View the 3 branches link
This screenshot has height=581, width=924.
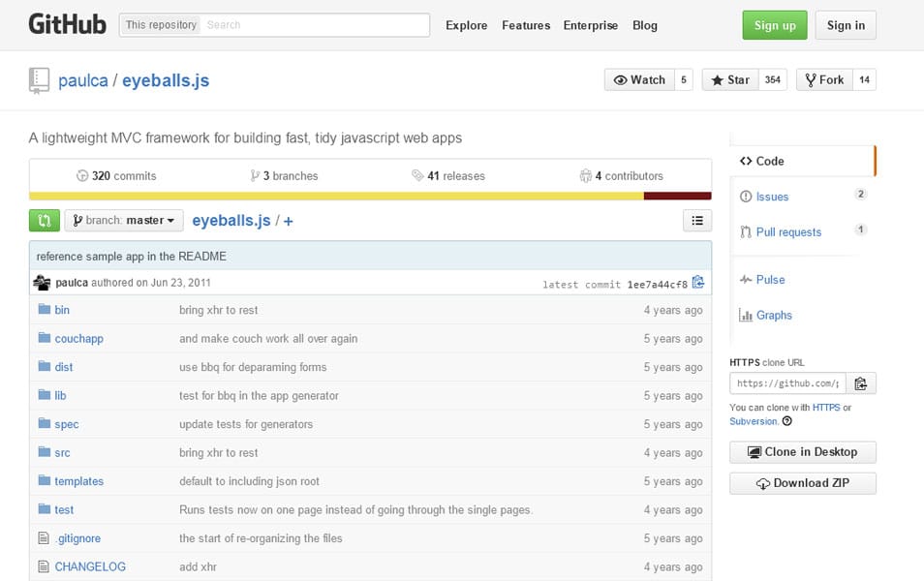[284, 175]
